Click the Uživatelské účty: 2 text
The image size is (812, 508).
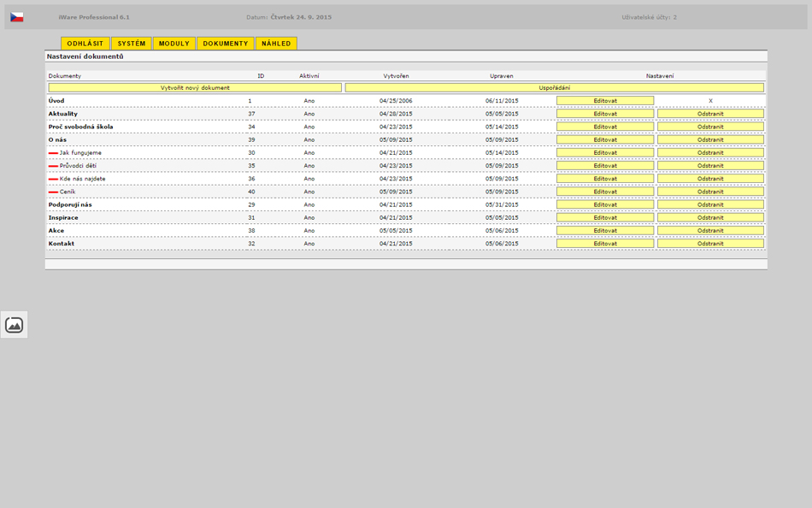click(x=649, y=17)
